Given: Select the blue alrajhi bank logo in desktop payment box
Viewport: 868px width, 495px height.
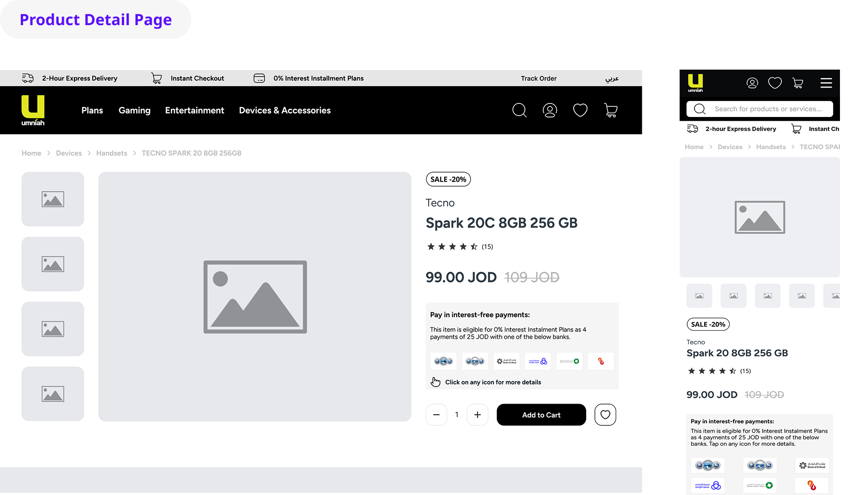Looking at the screenshot, I should [538, 361].
